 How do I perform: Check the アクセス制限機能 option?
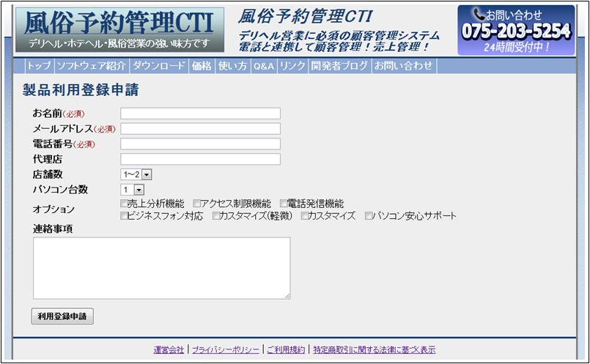196,204
